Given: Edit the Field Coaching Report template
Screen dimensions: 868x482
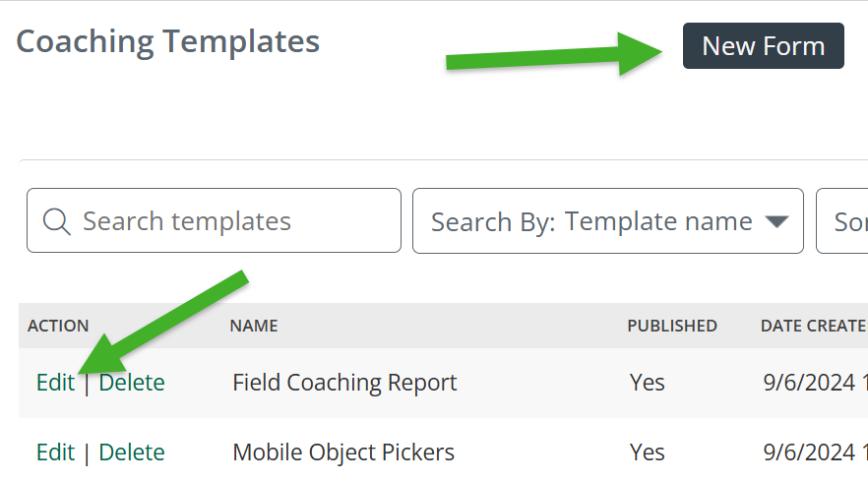Looking at the screenshot, I should click(55, 383).
